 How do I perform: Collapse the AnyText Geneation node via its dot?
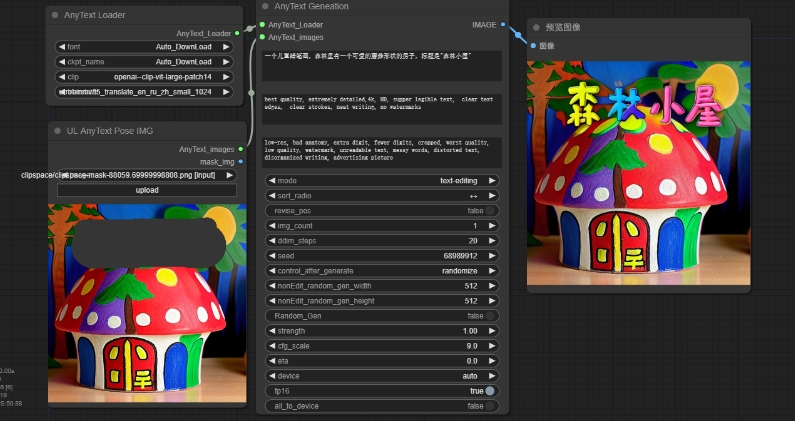coord(266,6)
